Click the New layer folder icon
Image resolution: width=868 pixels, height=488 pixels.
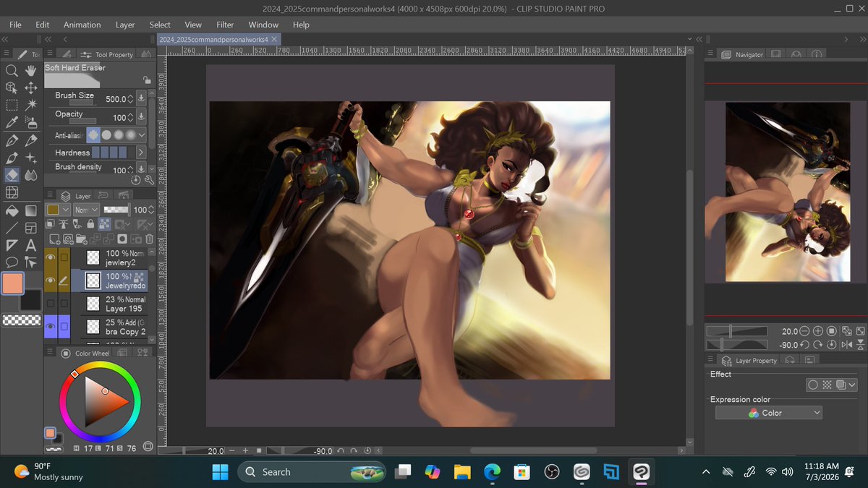click(81, 239)
